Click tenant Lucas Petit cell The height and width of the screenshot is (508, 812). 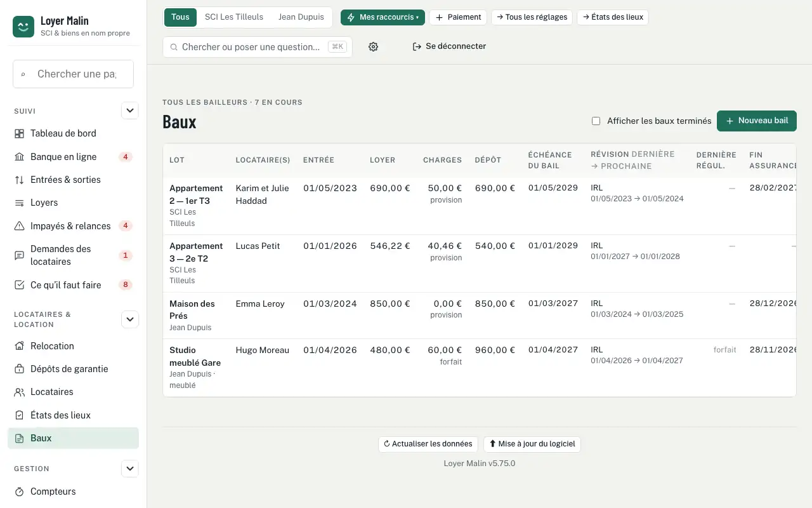point(258,246)
